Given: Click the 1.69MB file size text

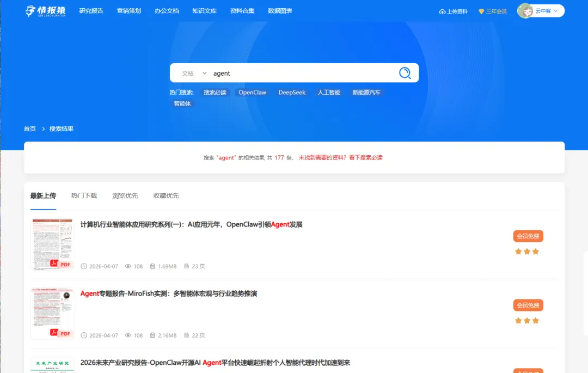Looking at the screenshot, I should (167, 266).
